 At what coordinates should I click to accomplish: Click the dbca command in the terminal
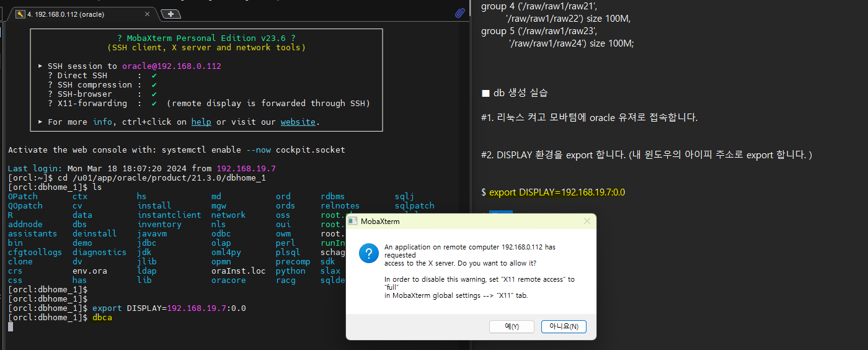tap(102, 318)
